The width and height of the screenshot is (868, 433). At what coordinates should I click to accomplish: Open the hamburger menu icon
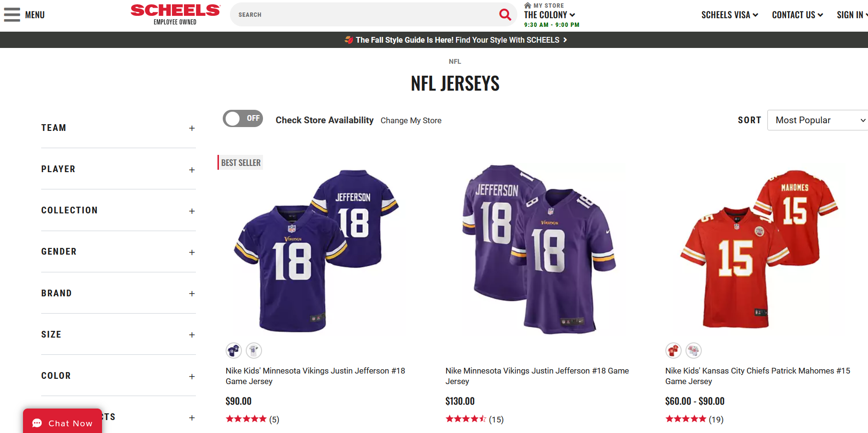12,15
